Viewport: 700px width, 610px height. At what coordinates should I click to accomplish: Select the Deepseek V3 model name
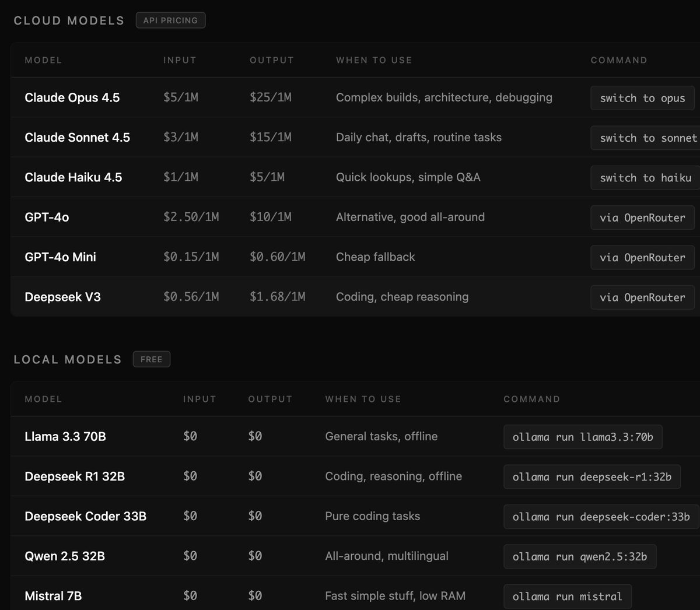pyautogui.click(x=63, y=297)
